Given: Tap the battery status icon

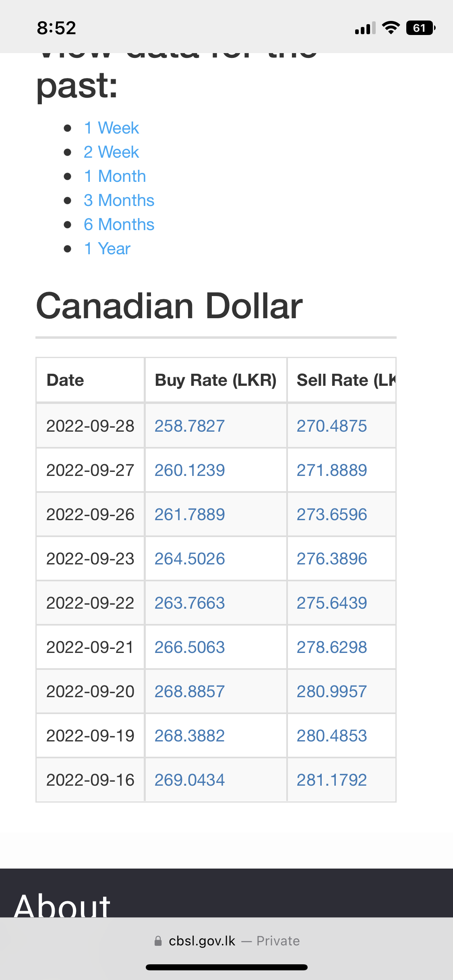Looking at the screenshot, I should click(x=421, y=28).
